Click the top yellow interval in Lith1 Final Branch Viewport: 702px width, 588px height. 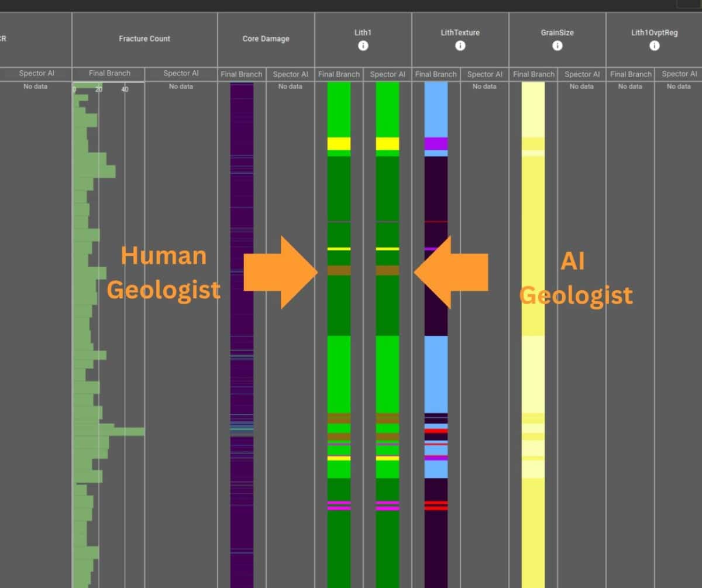(339, 143)
